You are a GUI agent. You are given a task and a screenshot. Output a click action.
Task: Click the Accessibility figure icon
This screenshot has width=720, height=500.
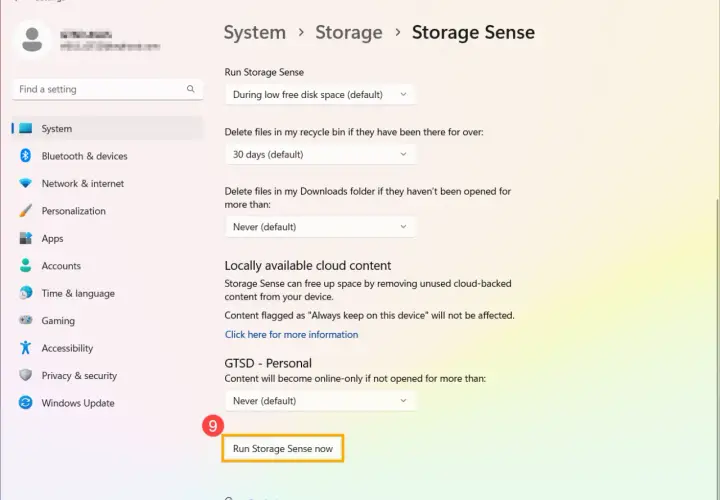tap(26, 348)
